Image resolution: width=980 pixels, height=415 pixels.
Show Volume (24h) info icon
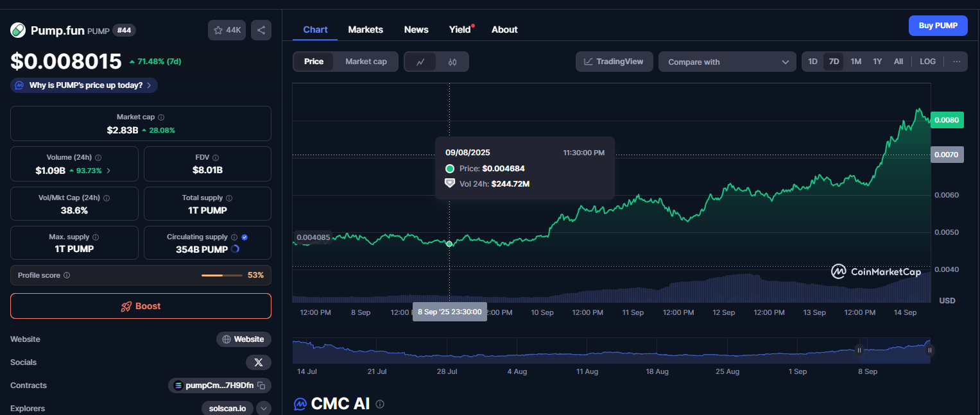click(x=98, y=157)
